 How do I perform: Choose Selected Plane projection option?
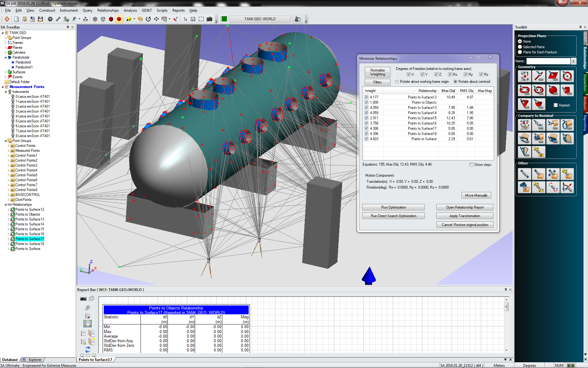[520, 47]
